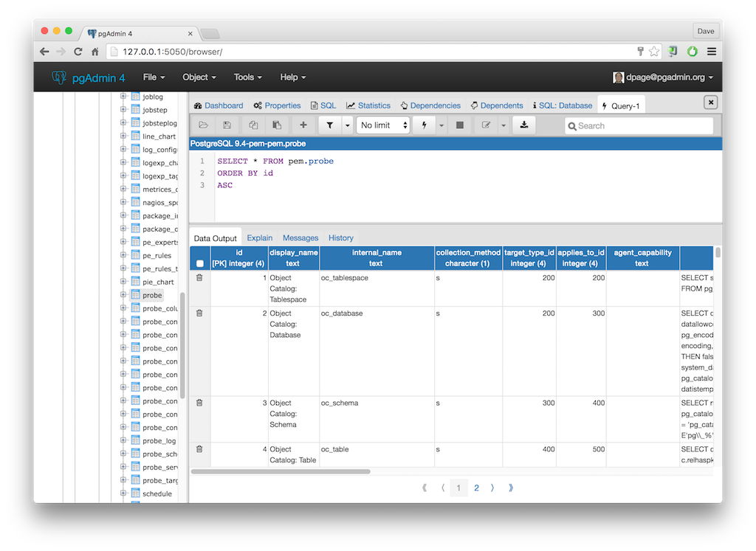Expand the schedule tree node

pyautogui.click(x=123, y=493)
